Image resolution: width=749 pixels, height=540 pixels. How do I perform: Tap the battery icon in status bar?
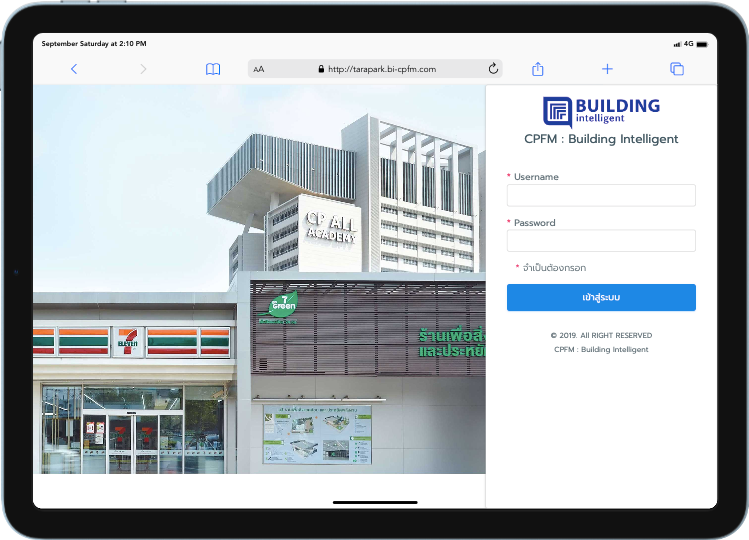click(704, 44)
